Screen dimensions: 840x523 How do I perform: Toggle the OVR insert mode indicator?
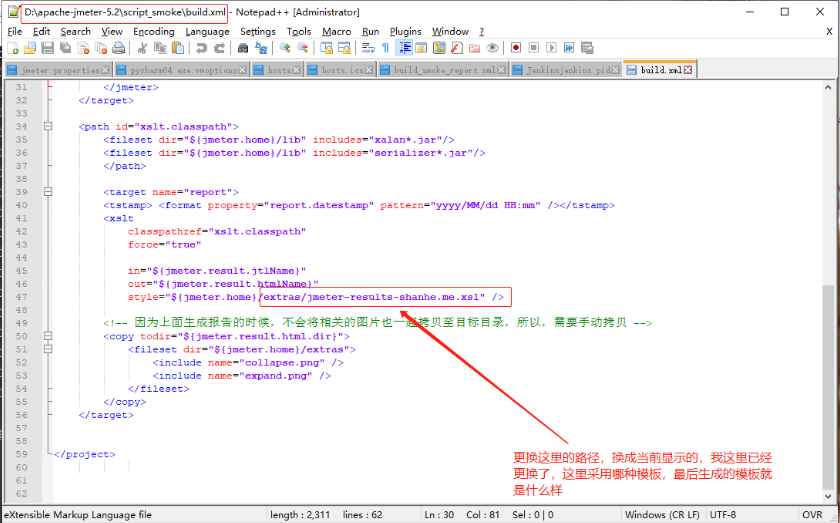(812, 515)
